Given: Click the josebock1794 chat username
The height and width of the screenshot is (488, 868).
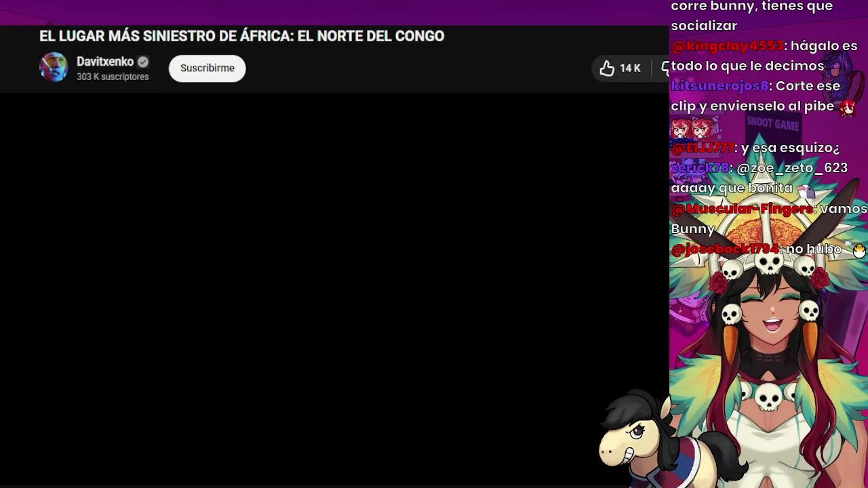Looking at the screenshot, I should [725, 249].
